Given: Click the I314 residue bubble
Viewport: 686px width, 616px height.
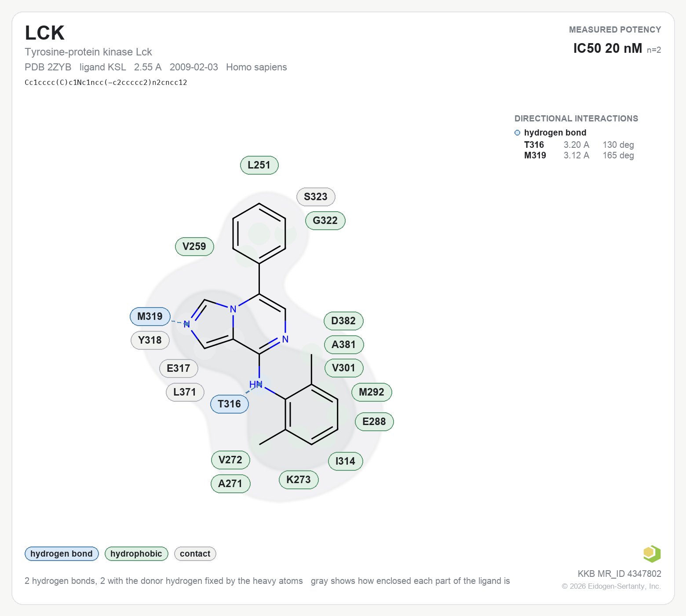Looking at the screenshot, I should (x=345, y=461).
